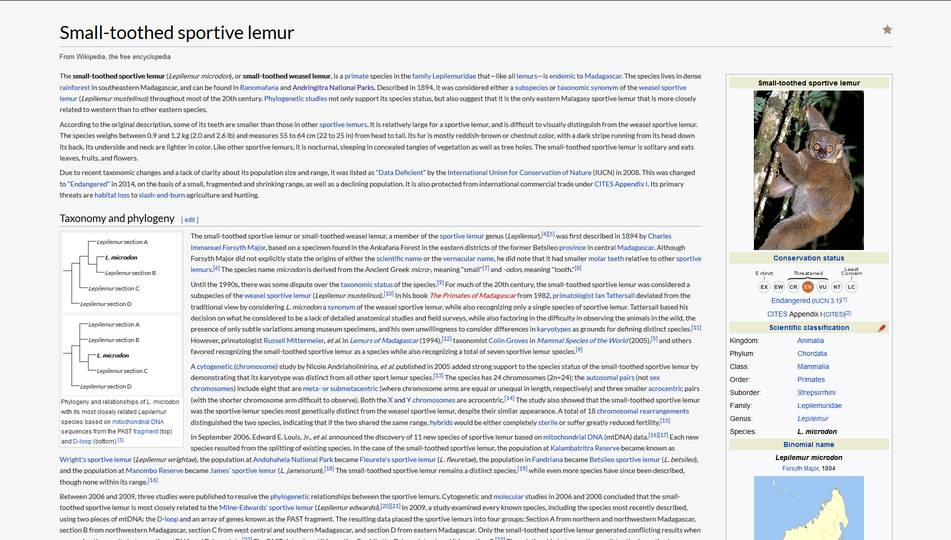Open the 'chromosomal rearrangements' link
This screenshot has height=540, width=951.
click(643, 411)
